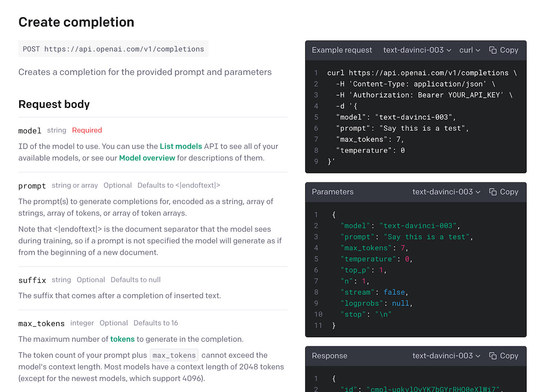Click 'Defaults to <|endoftext|>' text
Viewport: 545px width, 392px height.
pos(179,185)
